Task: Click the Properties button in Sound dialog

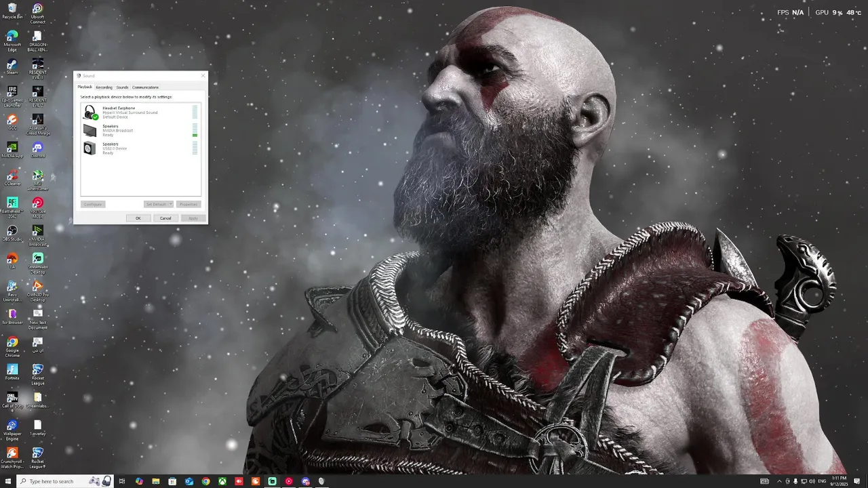Action: (189, 204)
